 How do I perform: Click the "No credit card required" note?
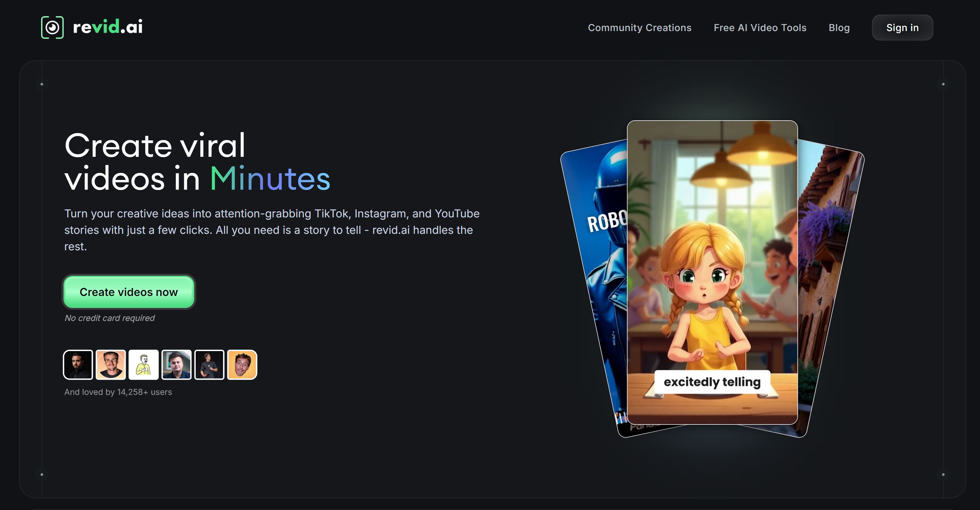tap(110, 318)
